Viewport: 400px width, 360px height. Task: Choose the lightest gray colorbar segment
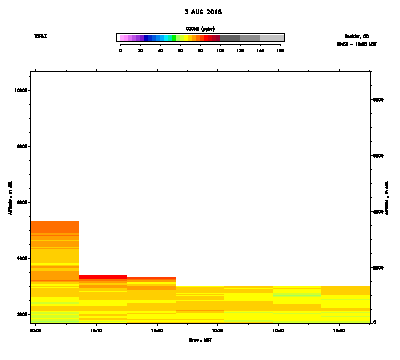click(271, 38)
